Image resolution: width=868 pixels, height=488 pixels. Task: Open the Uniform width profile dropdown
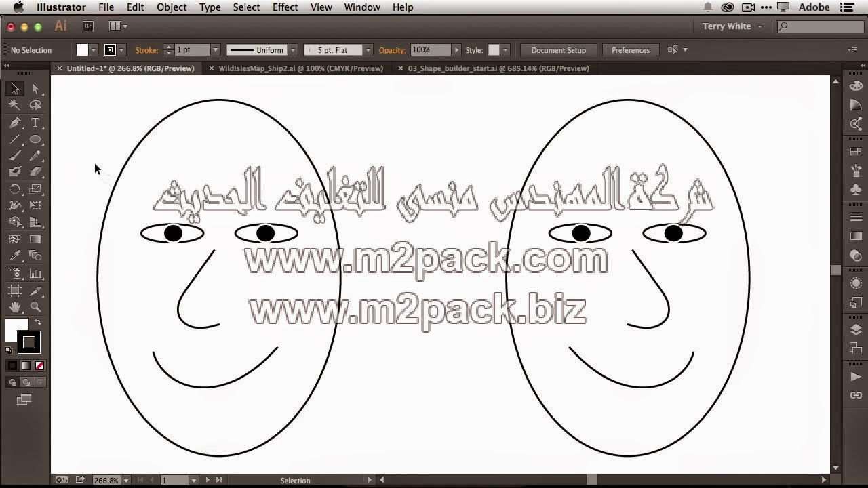293,50
